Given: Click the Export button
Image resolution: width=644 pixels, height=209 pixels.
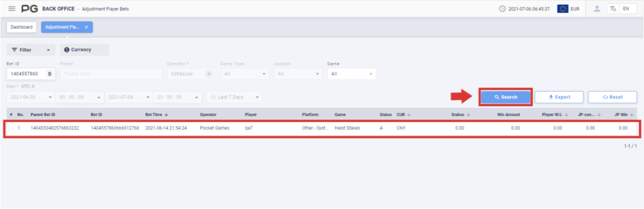Looking at the screenshot, I should 559,97.
